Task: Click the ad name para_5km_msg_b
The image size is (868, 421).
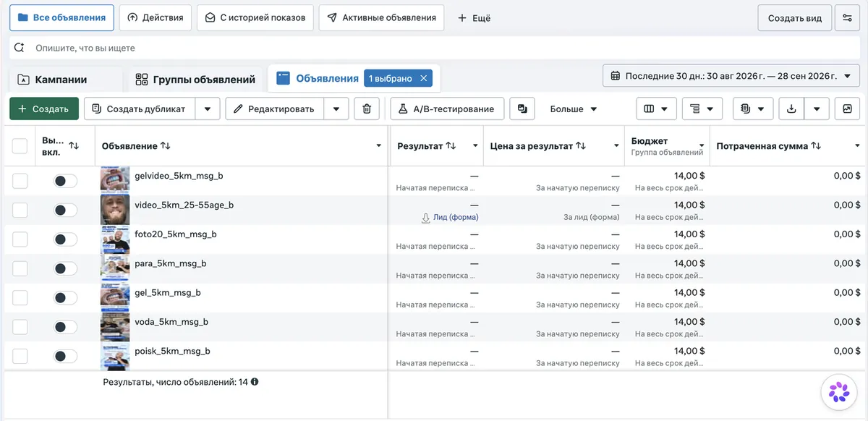Action: (x=171, y=263)
